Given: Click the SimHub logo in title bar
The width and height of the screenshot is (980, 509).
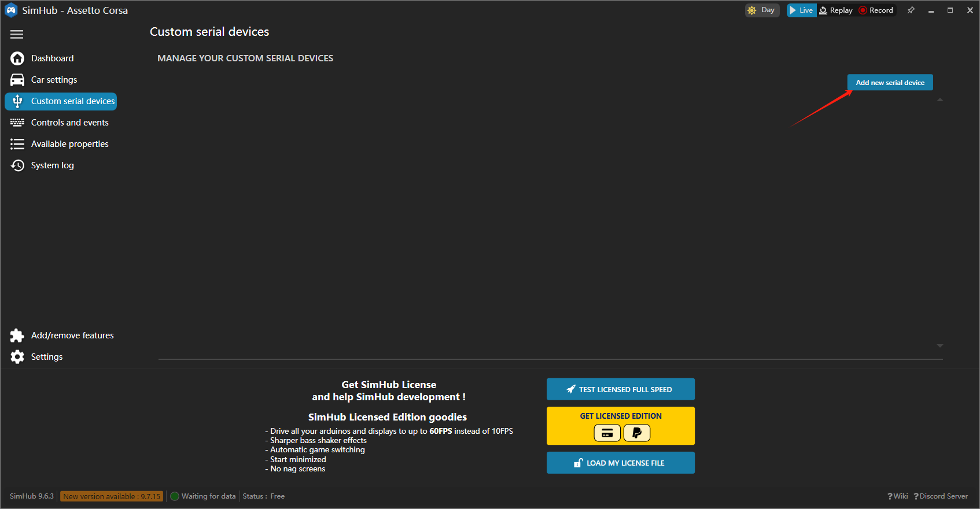Looking at the screenshot, I should (x=11, y=10).
